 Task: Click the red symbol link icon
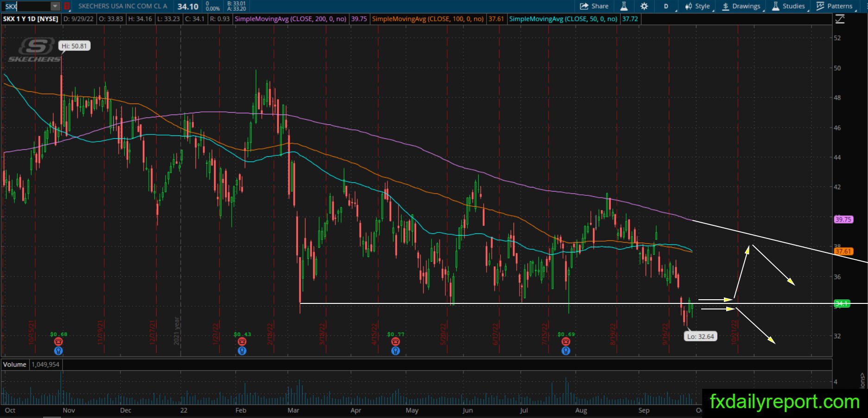point(67,6)
